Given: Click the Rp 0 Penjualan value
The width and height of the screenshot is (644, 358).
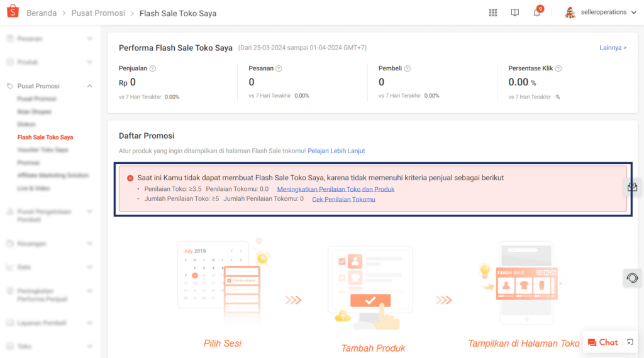Looking at the screenshot, I should (x=127, y=82).
